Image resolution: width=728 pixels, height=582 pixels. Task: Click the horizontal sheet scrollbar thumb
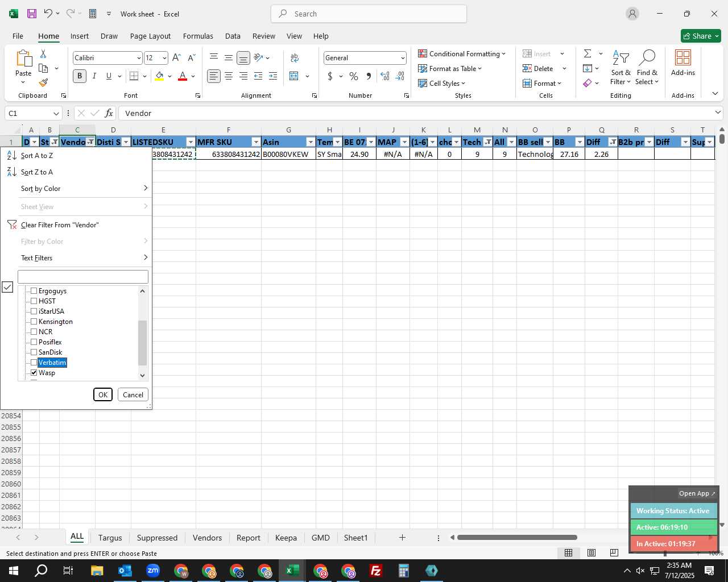[517, 538]
